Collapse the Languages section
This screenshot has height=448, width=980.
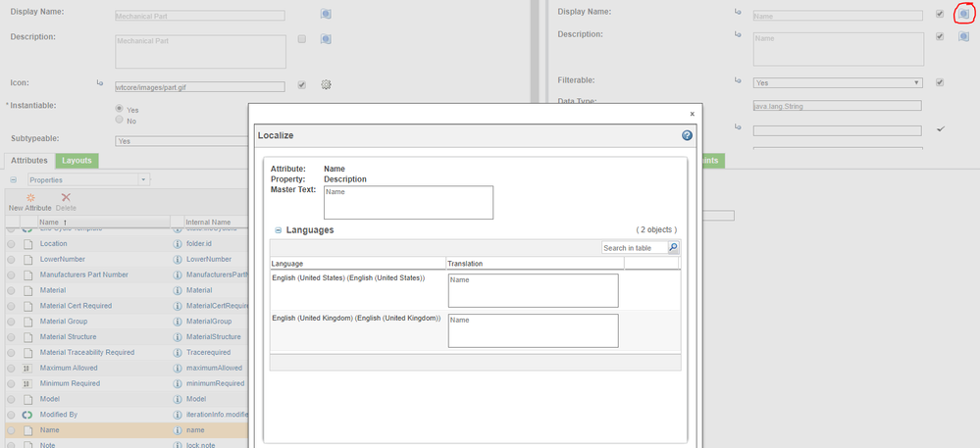(x=279, y=229)
